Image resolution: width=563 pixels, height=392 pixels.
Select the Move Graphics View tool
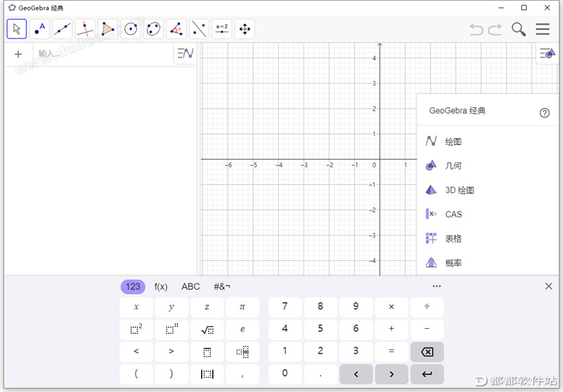pyautogui.click(x=244, y=29)
